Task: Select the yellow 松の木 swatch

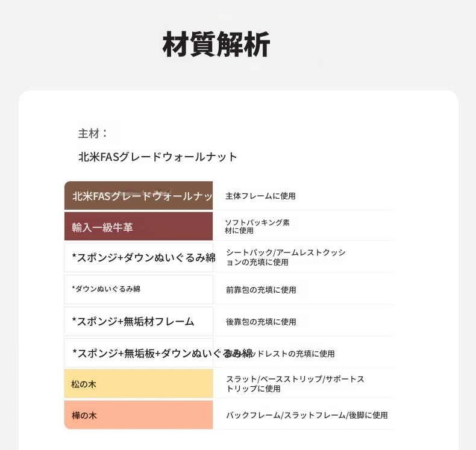Action: pyautogui.click(x=139, y=384)
